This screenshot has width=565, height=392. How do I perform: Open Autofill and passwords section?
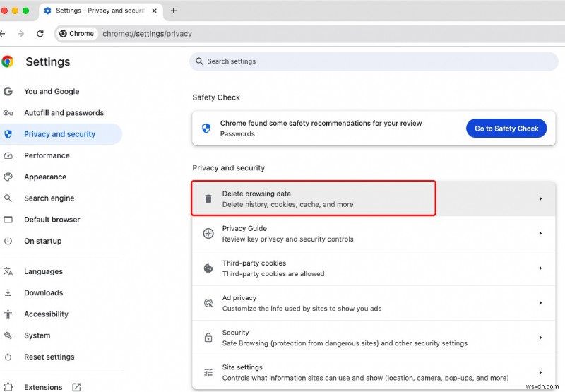coord(61,113)
